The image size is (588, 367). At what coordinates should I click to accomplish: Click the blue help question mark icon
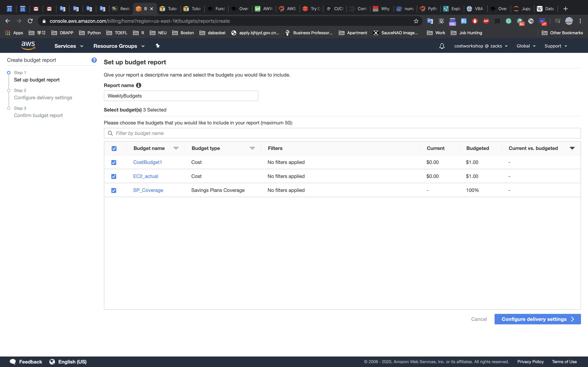pos(94,60)
